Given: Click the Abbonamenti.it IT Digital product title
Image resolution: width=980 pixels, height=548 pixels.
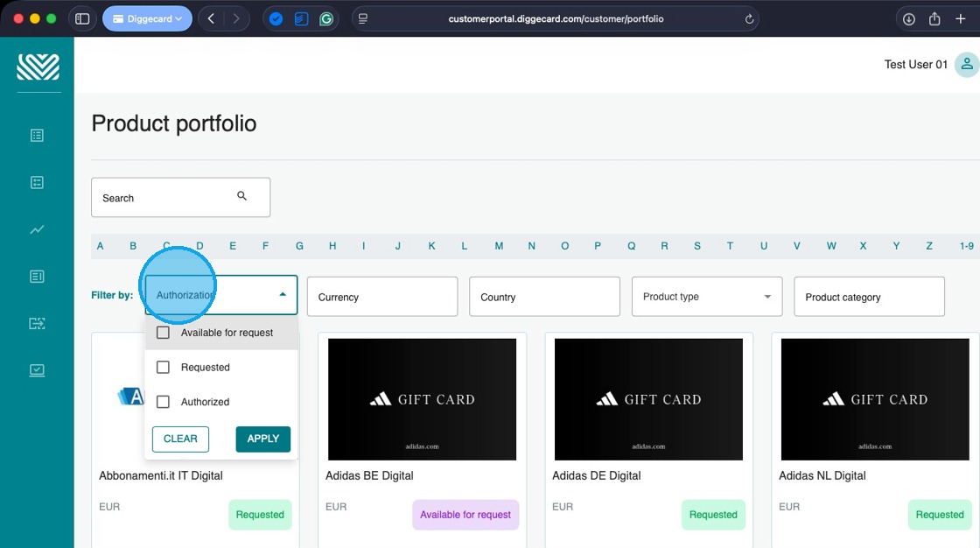Looking at the screenshot, I should (161, 475).
